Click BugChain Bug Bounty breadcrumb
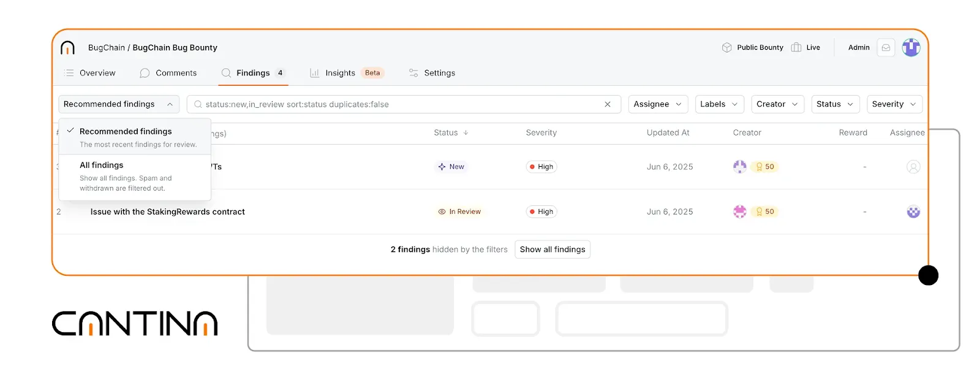Screen dimensions: 980x380 coord(175,48)
